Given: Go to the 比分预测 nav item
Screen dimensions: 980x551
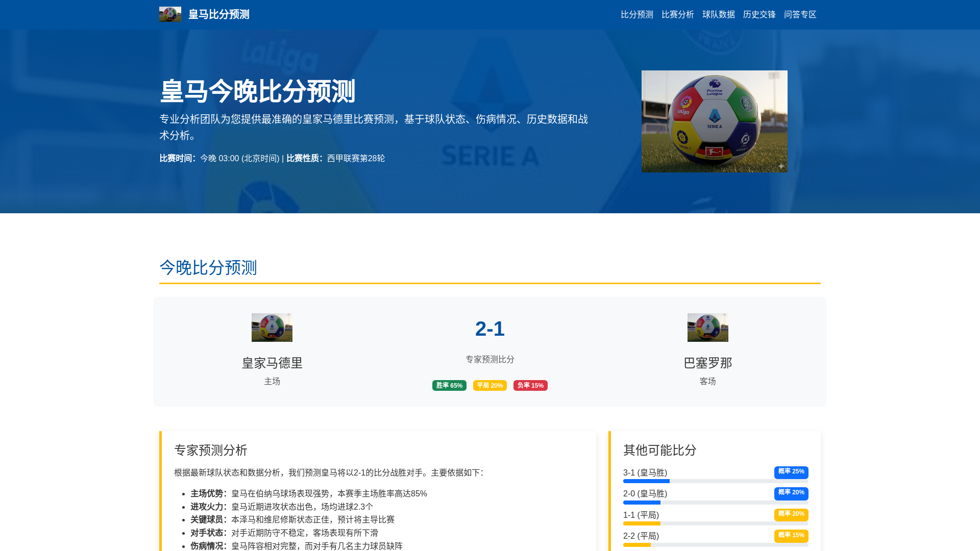Looking at the screenshot, I should pos(637,14).
